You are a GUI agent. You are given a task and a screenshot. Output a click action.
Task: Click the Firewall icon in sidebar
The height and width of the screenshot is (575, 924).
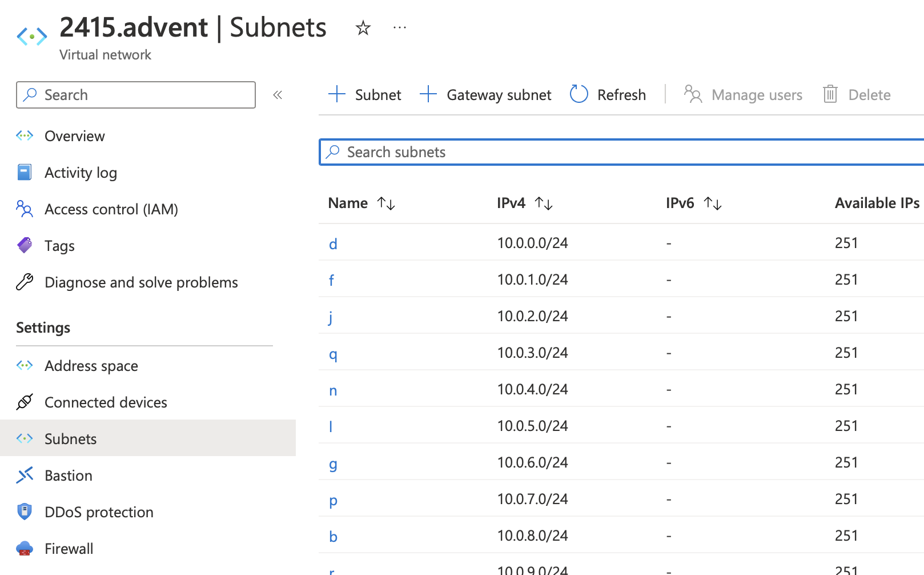pyautogui.click(x=25, y=549)
